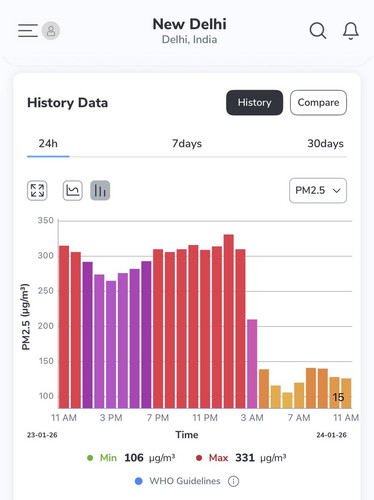
Task: Expand chart to fullscreen view
Action: (37, 191)
